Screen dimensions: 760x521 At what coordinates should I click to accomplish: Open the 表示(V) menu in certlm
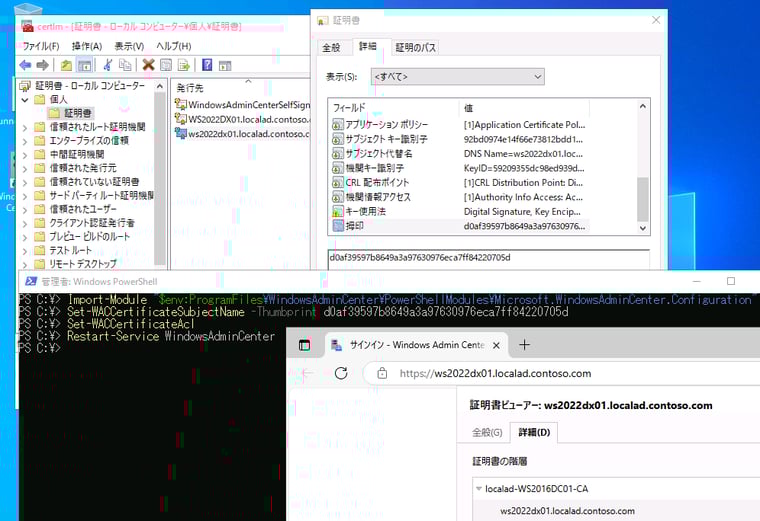click(129, 46)
